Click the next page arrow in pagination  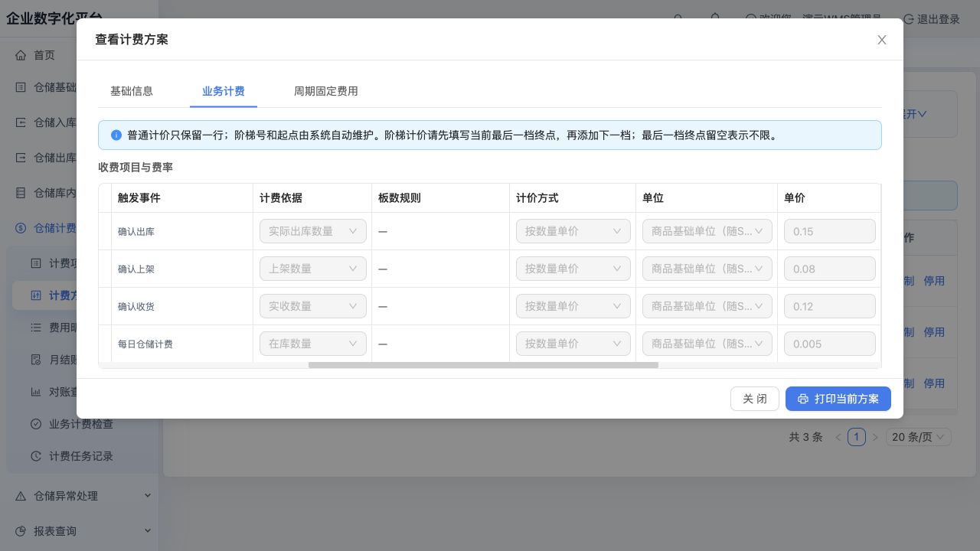coord(875,437)
